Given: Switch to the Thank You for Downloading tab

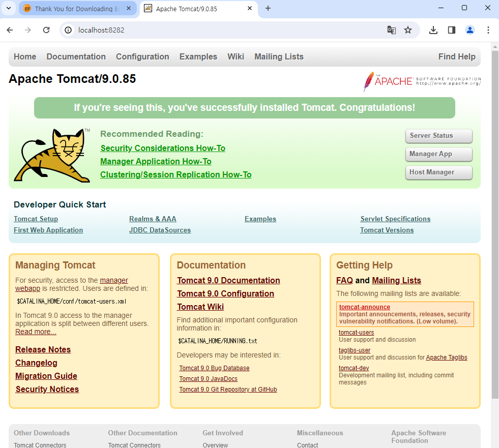Looking at the screenshot, I should (x=78, y=9).
